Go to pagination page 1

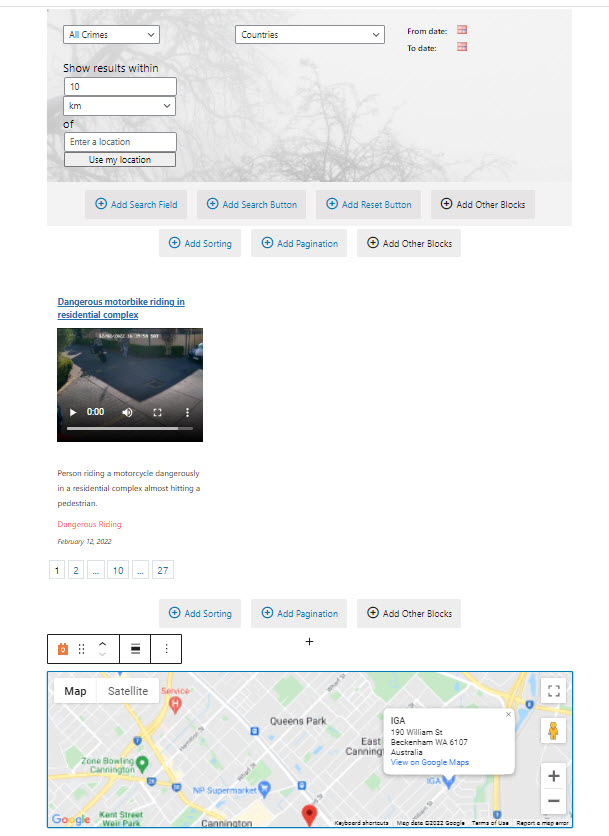pos(57,570)
